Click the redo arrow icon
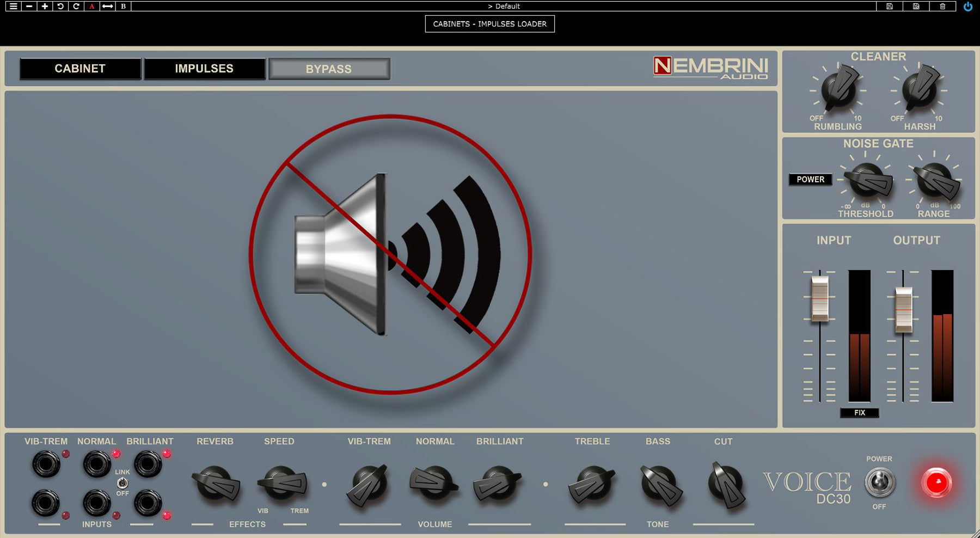The height and width of the screenshot is (538, 980). coord(76,6)
